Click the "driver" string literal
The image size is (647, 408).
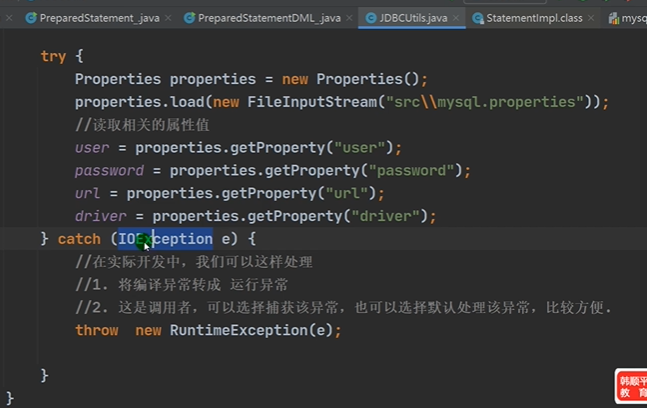point(385,216)
